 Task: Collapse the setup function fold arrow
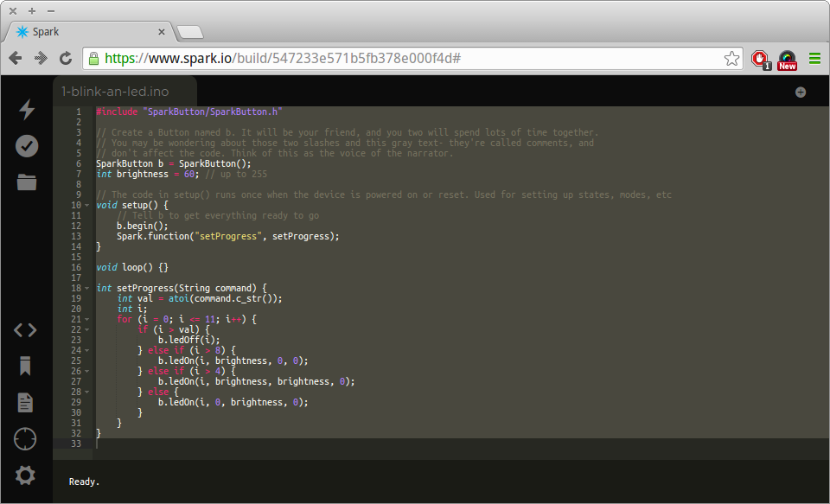point(86,205)
